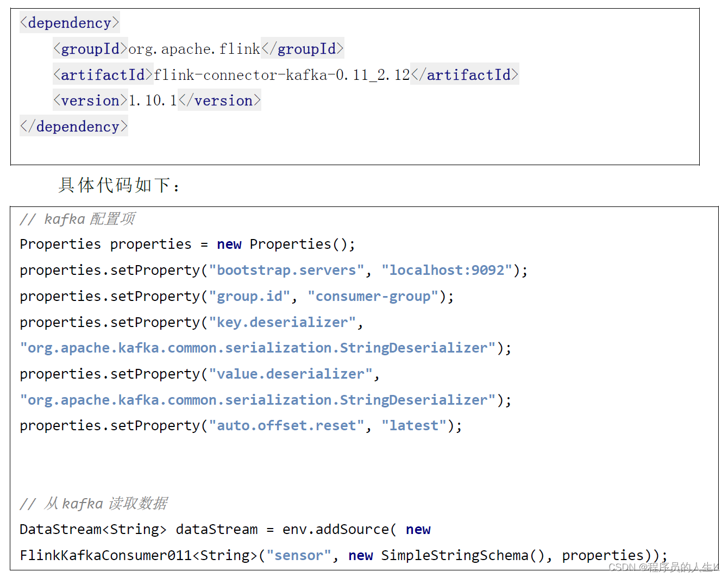The image size is (728, 578).
Task: Click the "localhost:9092" string
Action: pos(447,270)
